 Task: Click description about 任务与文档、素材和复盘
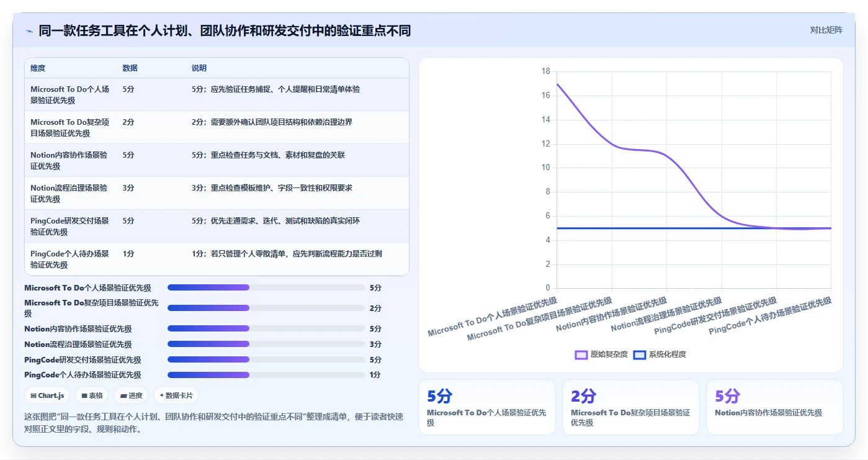click(268, 155)
